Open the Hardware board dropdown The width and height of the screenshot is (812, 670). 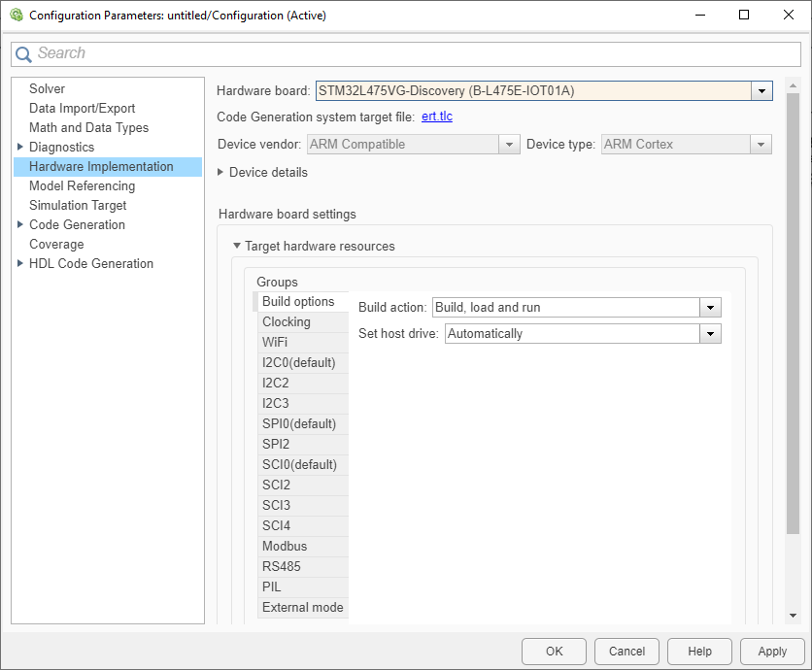pos(761,91)
